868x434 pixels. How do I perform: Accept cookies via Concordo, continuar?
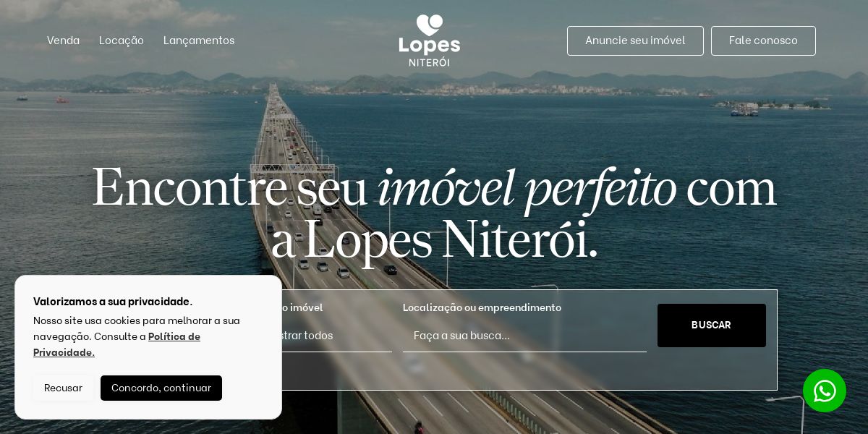pyautogui.click(x=161, y=388)
